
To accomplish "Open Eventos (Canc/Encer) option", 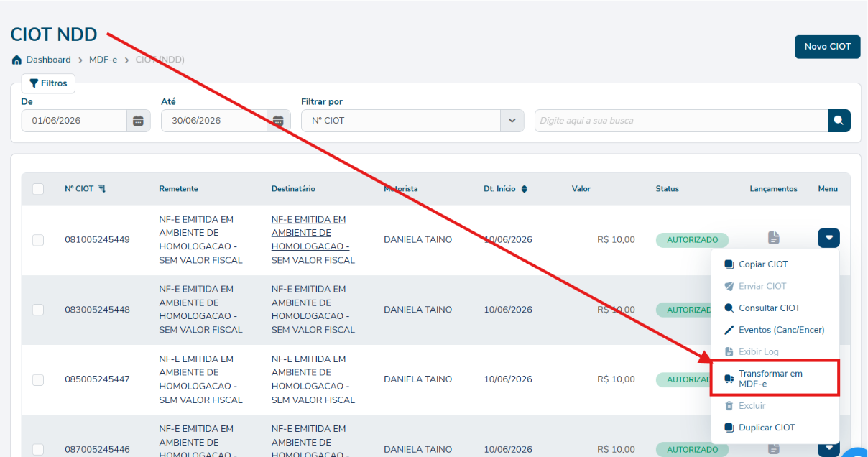I will [x=775, y=330].
